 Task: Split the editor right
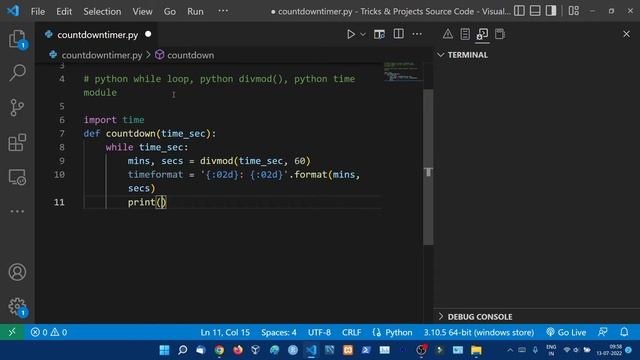tap(399, 34)
